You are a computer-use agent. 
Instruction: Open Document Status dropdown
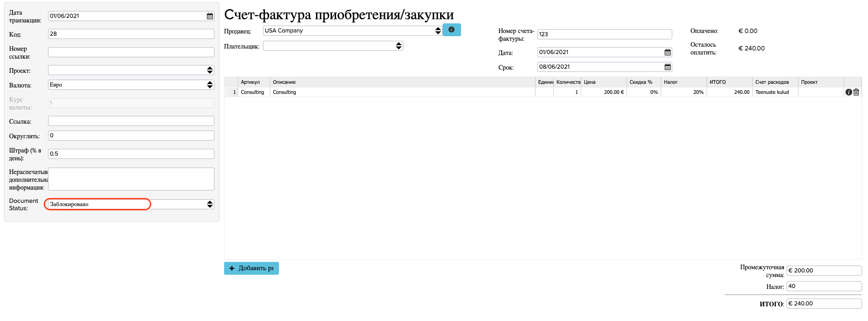[x=131, y=204]
